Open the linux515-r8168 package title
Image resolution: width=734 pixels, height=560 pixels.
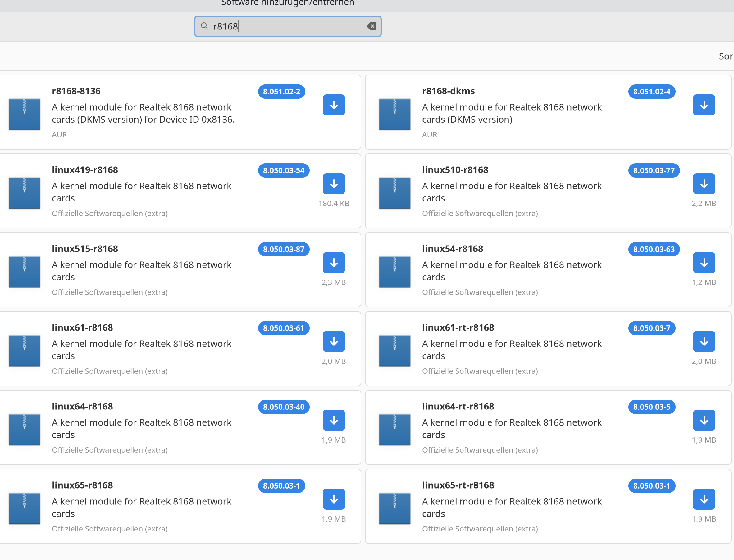click(x=85, y=249)
